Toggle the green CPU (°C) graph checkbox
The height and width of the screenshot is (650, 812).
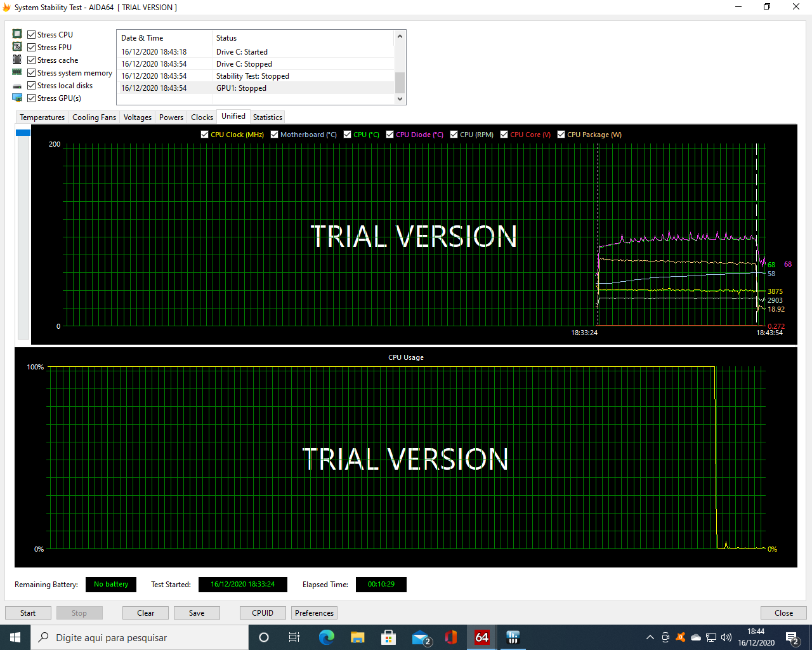[x=347, y=134]
